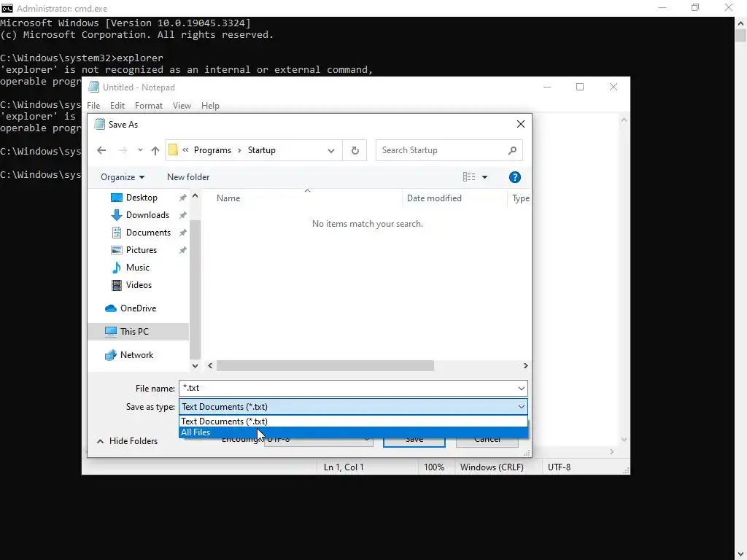Click the pin icon next to Desktop
Viewport: 747px width, 560px height.
(x=182, y=198)
